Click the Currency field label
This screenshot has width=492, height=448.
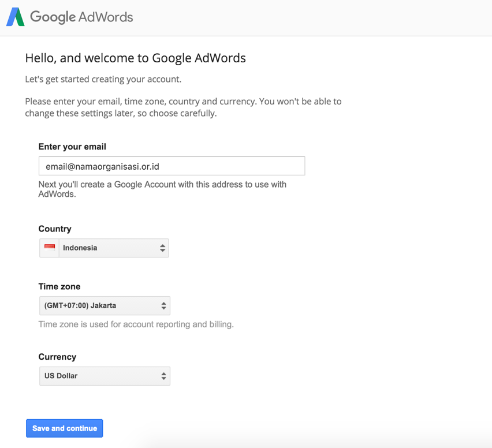point(57,357)
